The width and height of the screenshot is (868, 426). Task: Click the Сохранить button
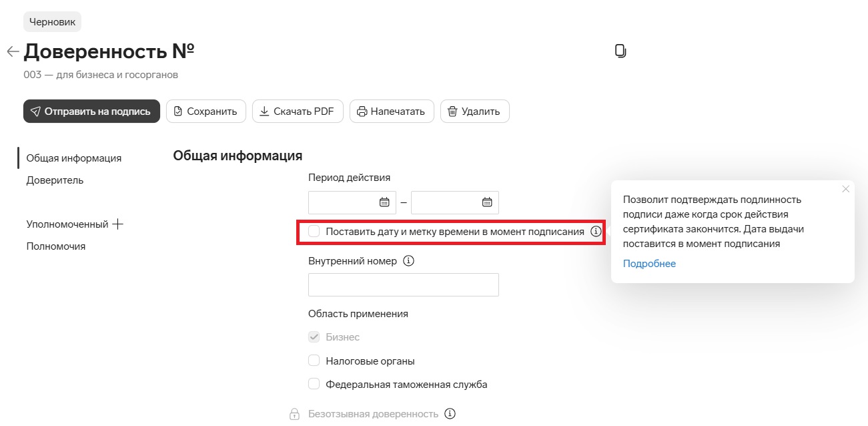point(205,112)
